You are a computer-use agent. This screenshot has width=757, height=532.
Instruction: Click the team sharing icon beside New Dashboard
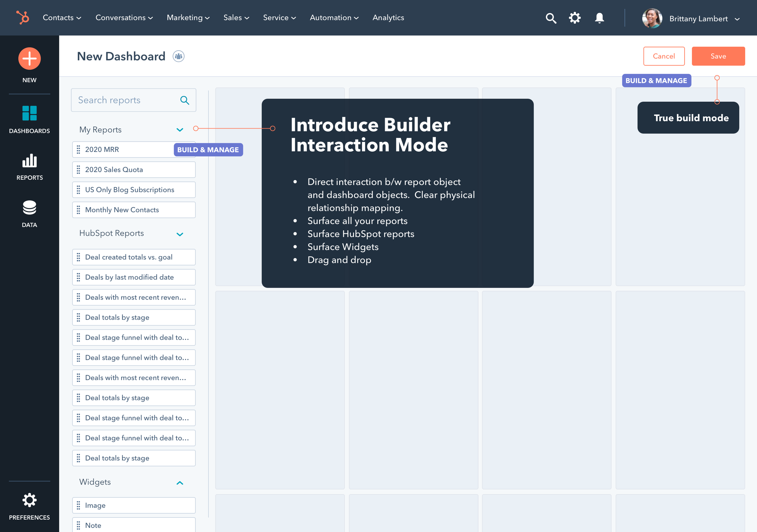pyautogui.click(x=178, y=56)
